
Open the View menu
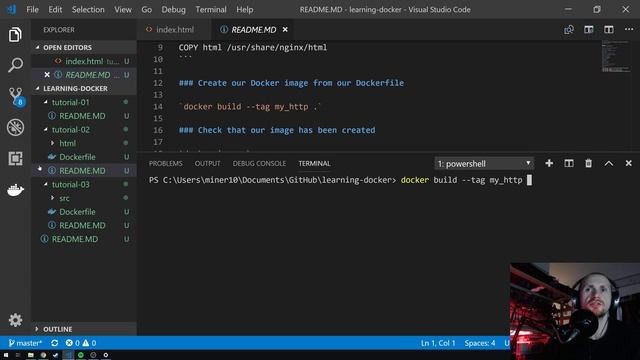pyautogui.click(x=123, y=9)
